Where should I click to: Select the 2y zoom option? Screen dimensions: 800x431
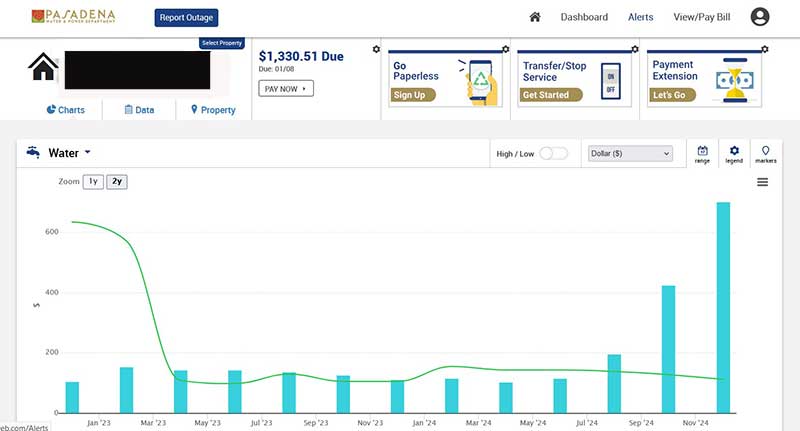[117, 182]
